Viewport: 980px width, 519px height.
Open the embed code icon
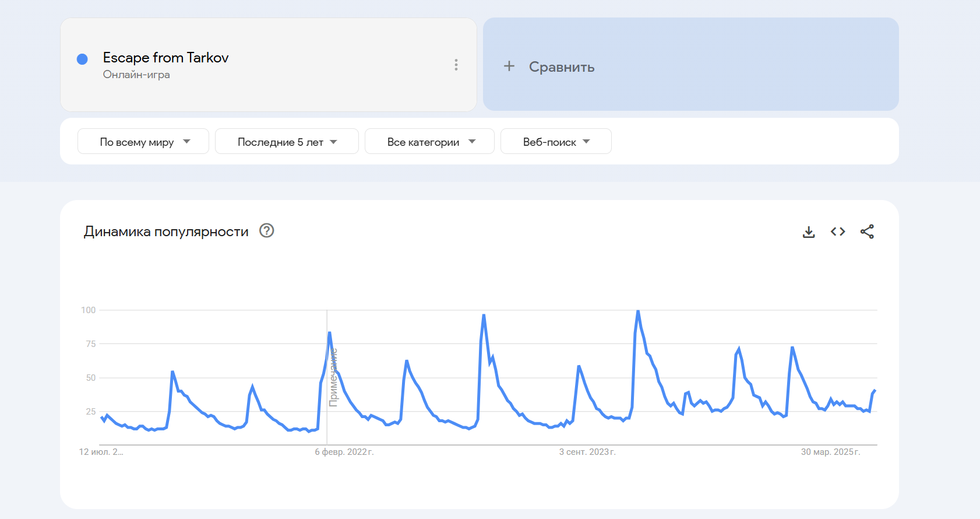click(838, 232)
